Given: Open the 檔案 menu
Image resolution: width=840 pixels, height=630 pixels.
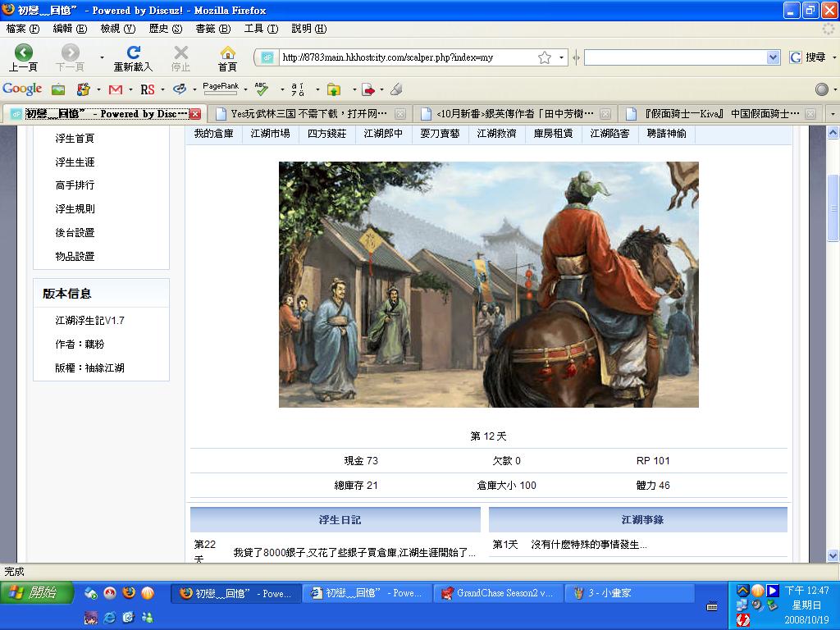Looking at the screenshot, I should pos(22,29).
